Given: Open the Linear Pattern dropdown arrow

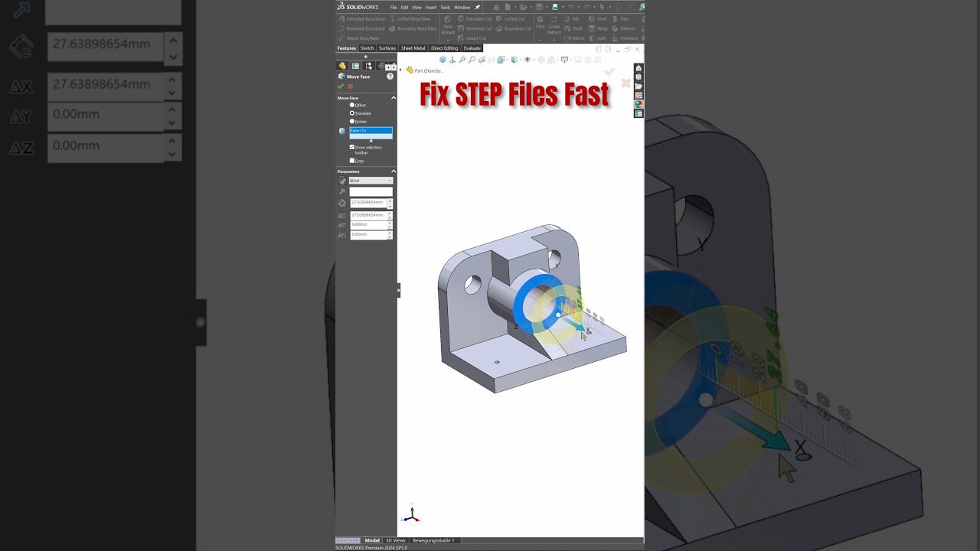Looking at the screenshot, I should [554, 40].
